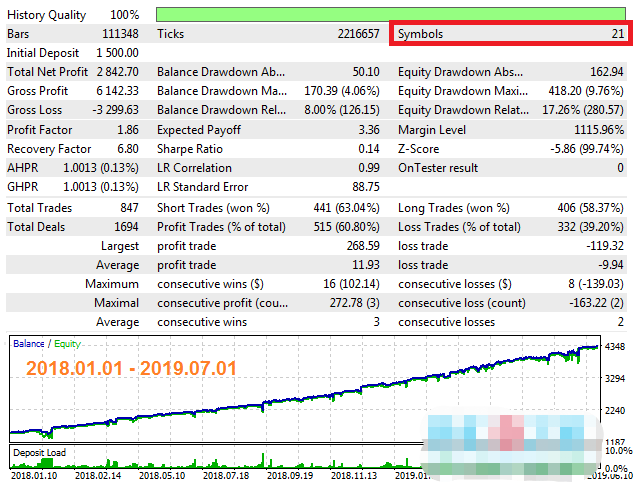
Task: Click the Initial Deposit amount 1 500.00
Action: 117,52
